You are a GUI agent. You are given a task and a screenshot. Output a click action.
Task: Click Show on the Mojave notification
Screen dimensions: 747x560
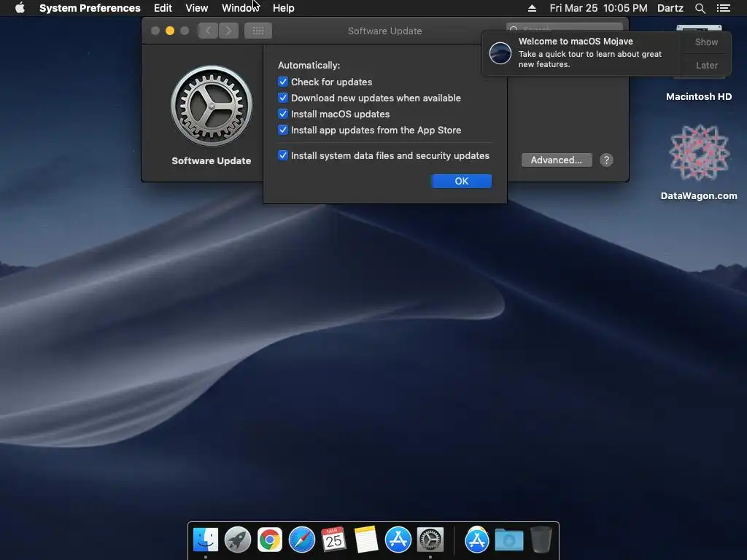[706, 42]
